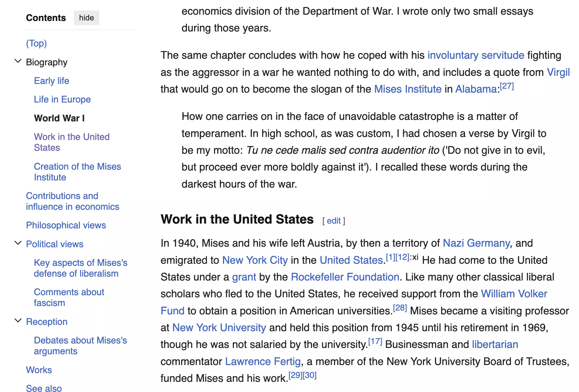This screenshot has width=579, height=392.
Task: View citation [17]
Action: click(x=375, y=342)
